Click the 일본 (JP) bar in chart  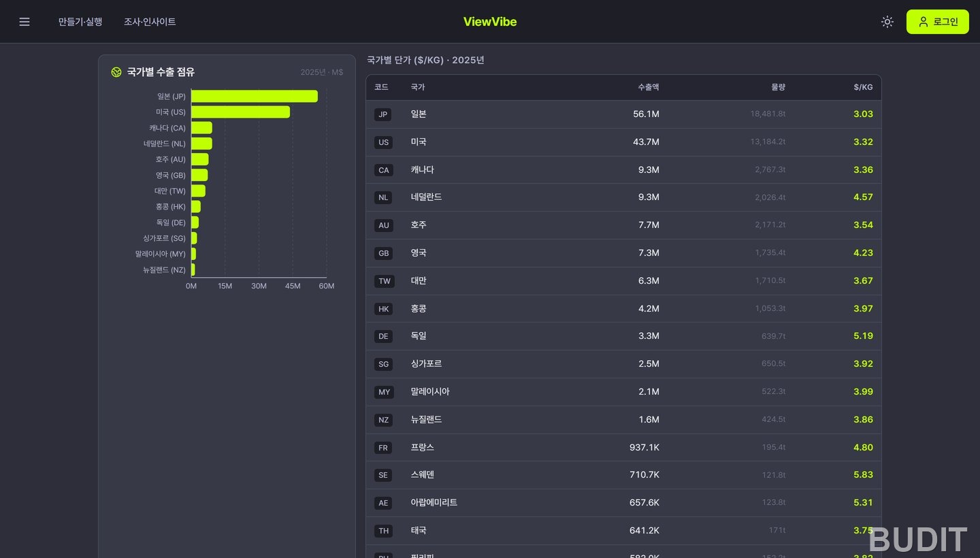coord(255,97)
